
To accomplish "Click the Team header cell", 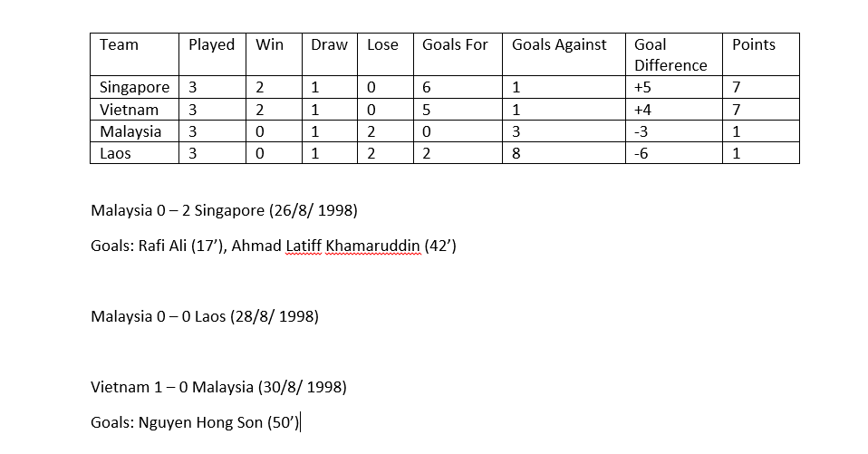I will [134, 54].
